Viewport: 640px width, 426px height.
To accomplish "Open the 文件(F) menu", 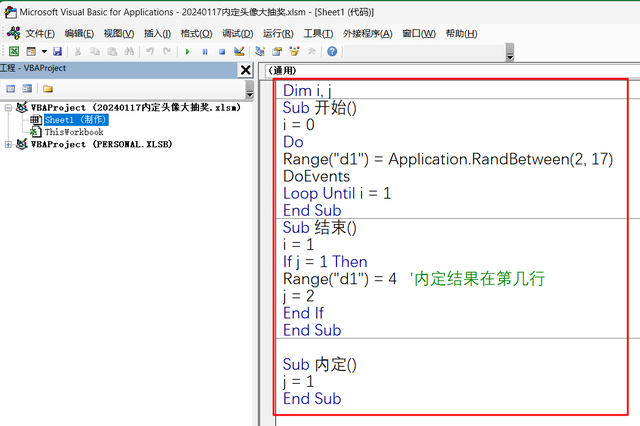I will click(x=40, y=33).
